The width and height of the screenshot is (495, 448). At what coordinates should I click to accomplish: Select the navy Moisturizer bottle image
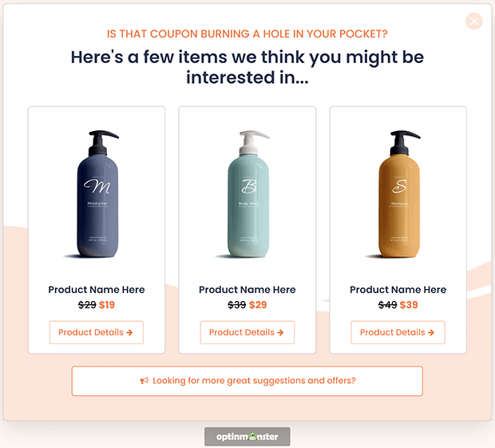pos(97,194)
